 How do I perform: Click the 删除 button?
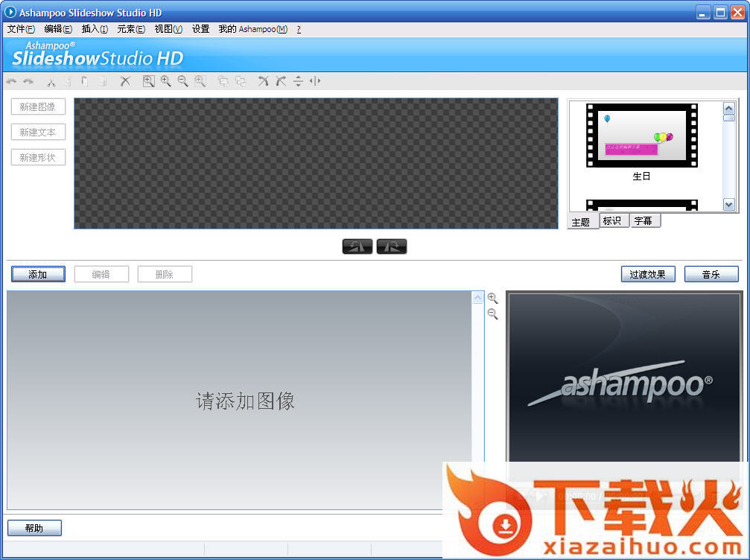coord(165,274)
